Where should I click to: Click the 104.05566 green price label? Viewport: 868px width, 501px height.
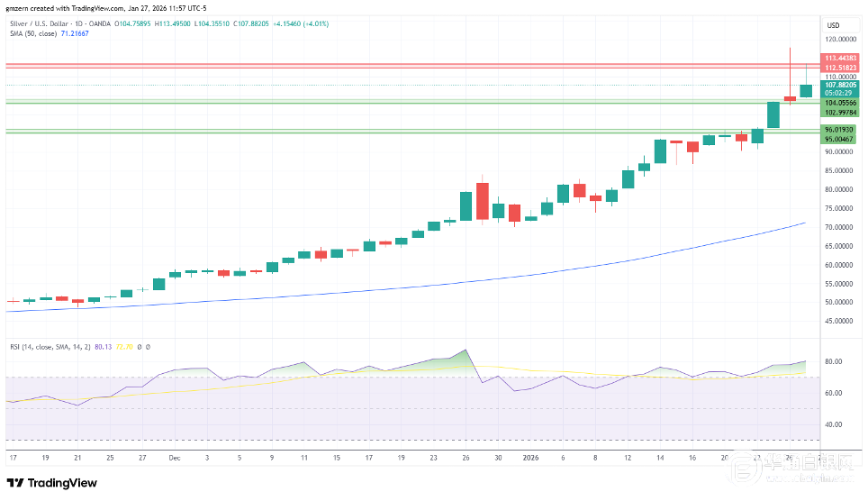click(839, 103)
